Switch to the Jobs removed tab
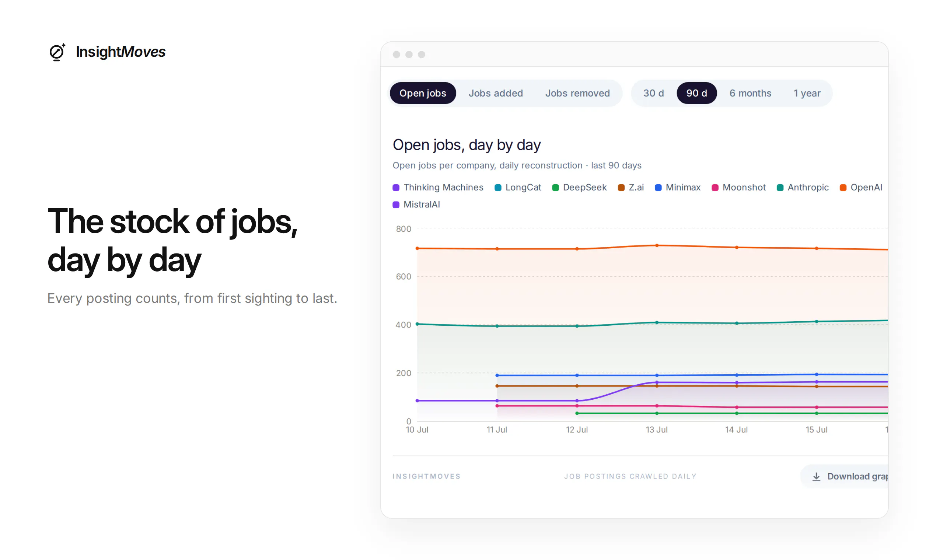The width and height of the screenshot is (936, 560). pyautogui.click(x=577, y=93)
